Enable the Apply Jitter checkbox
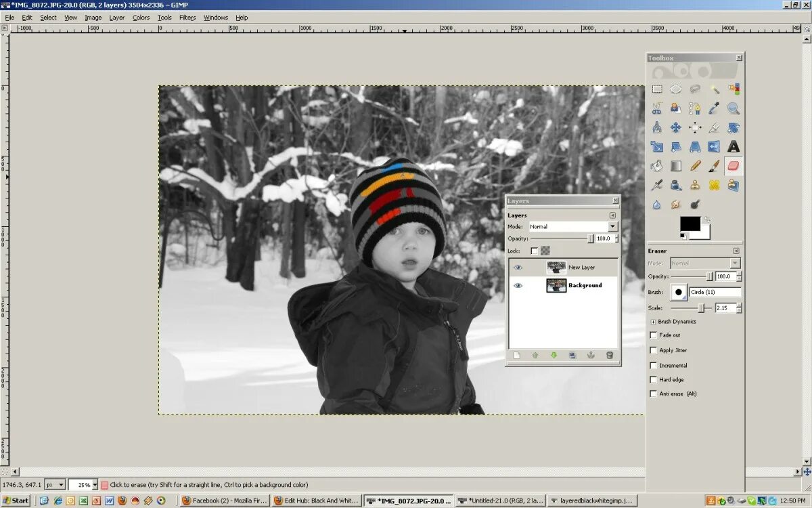812x508 pixels. pos(653,350)
